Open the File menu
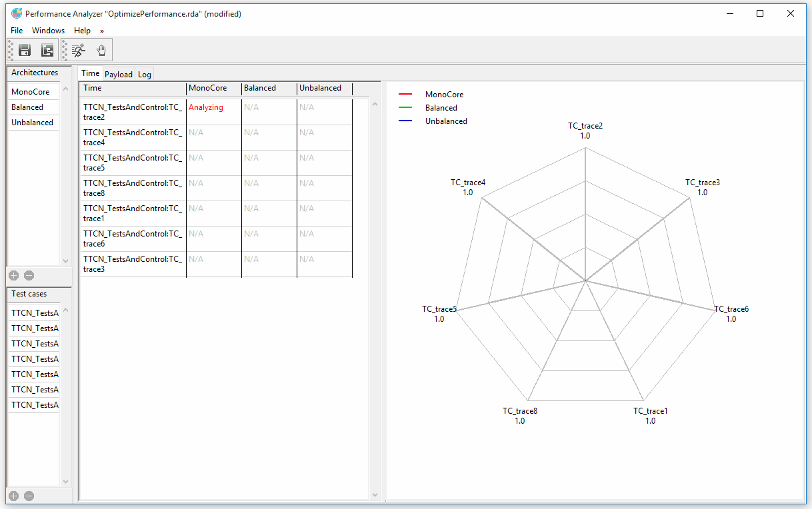 coord(17,31)
